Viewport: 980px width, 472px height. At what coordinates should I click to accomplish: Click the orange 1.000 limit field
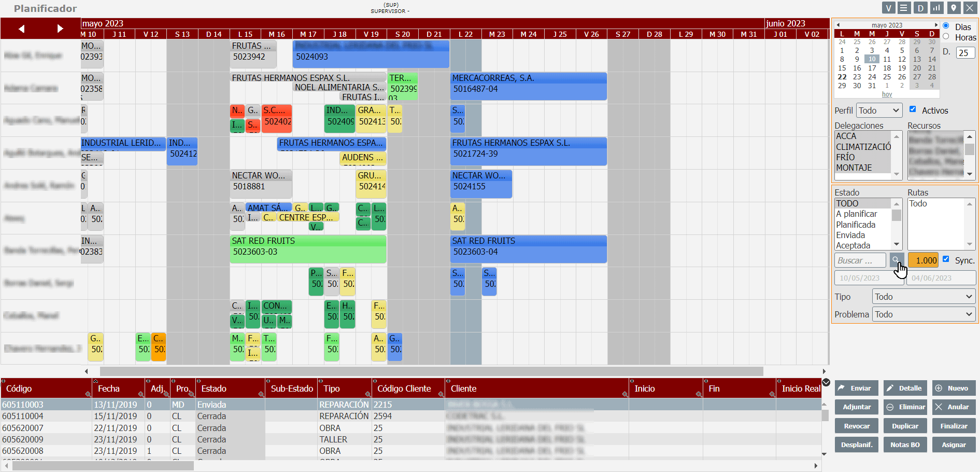pyautogui.click(x=923, y=260)
